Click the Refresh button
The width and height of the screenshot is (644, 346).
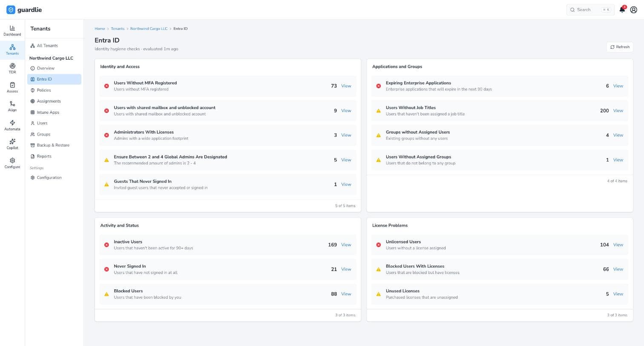(x=620, y=47)
